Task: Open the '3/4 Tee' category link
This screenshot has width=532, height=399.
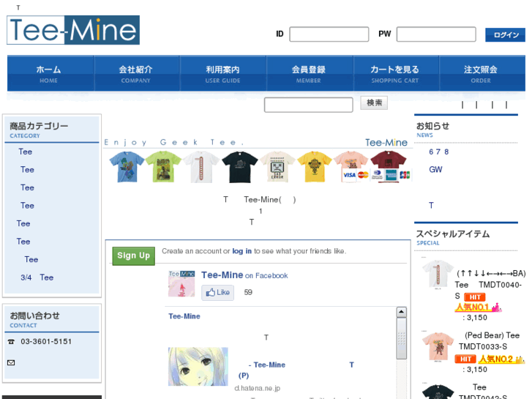Action: 37,277
